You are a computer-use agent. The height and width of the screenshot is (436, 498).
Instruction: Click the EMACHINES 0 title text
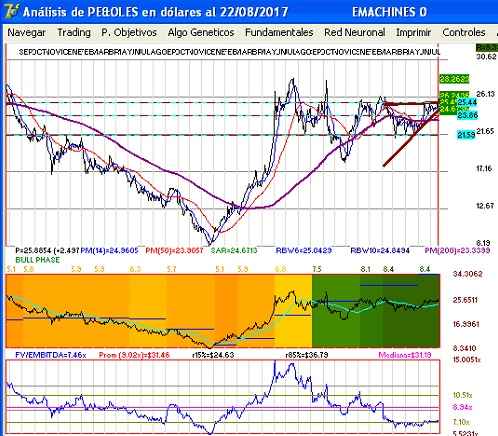point(389,12)
